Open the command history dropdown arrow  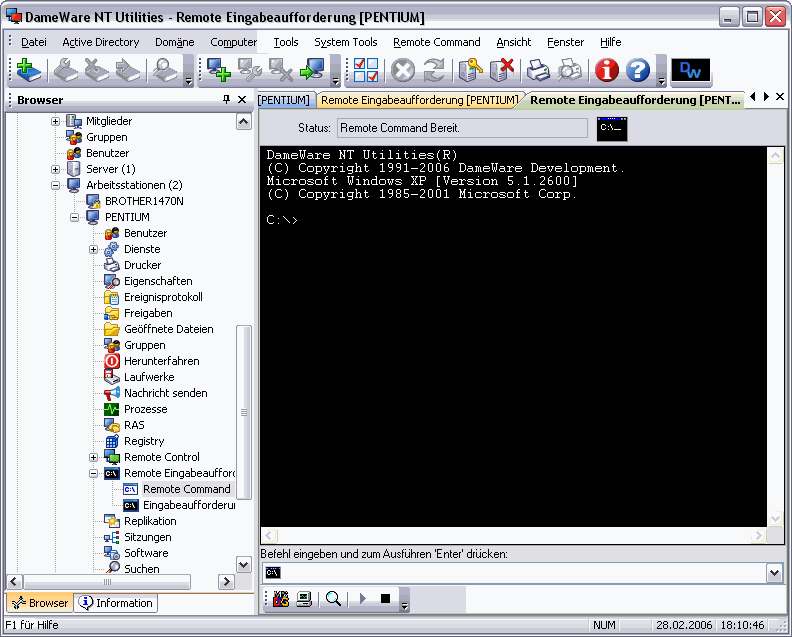point(773,573)
